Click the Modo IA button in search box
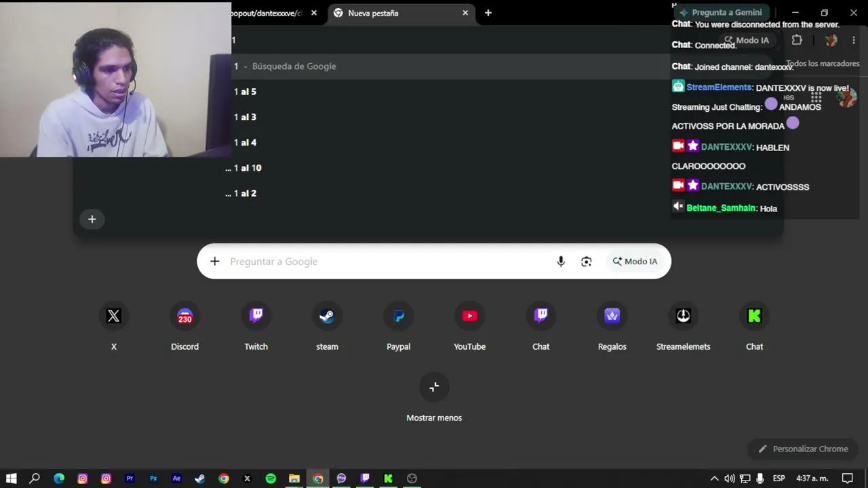 (635, 262)
